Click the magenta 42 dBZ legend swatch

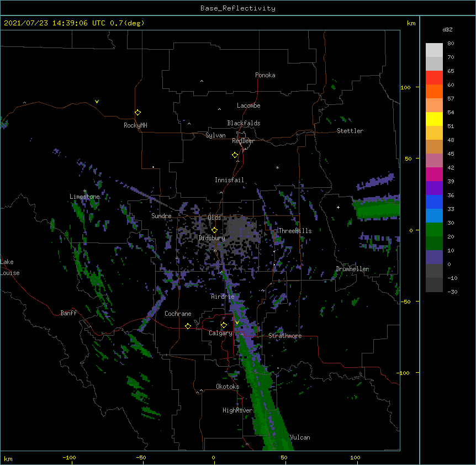(434, 174)
